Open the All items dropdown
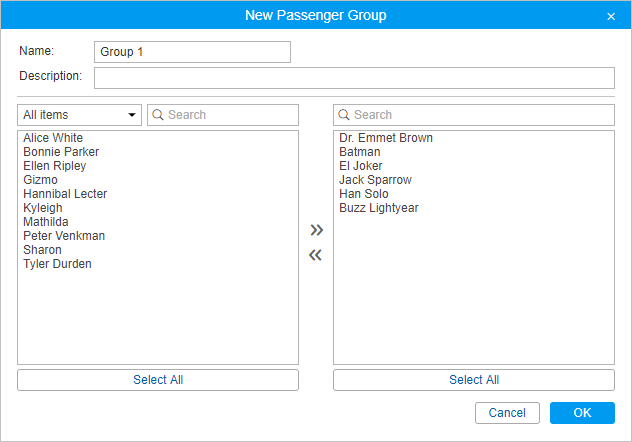The height and width of the screenshot is (442, 632). [x=80, y=115]
